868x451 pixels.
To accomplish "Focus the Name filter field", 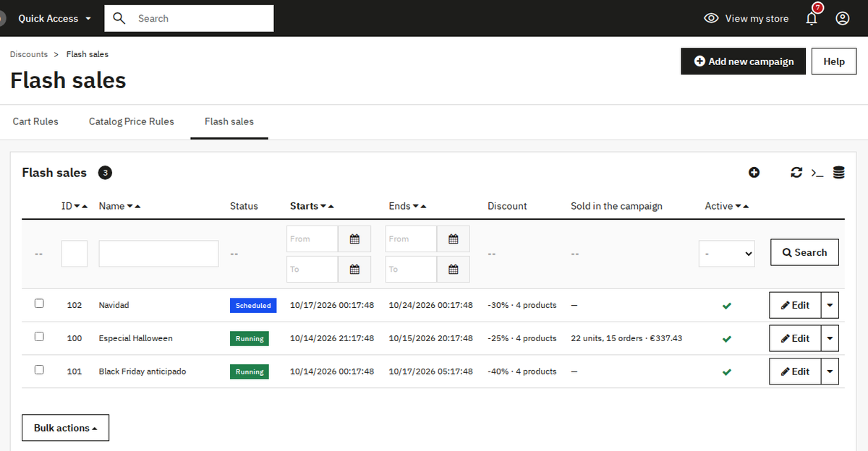I will (158, 254).
